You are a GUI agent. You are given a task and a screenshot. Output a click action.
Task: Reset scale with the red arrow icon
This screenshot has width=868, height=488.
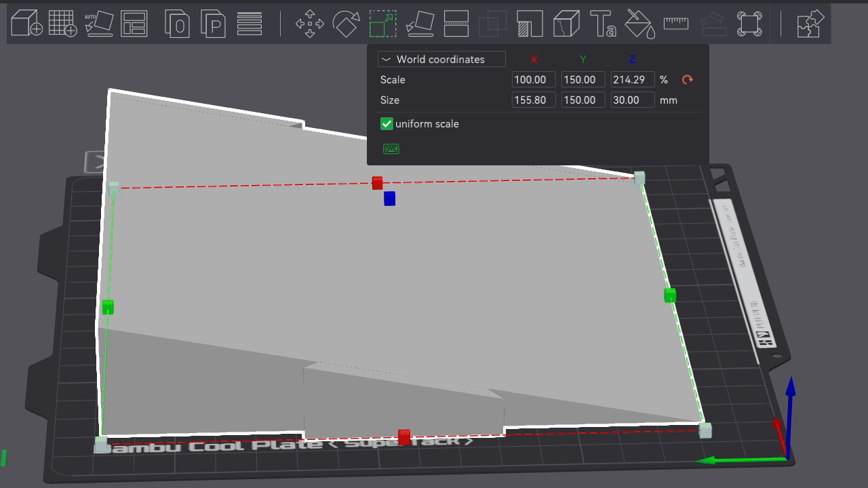[x=688, y=80]
